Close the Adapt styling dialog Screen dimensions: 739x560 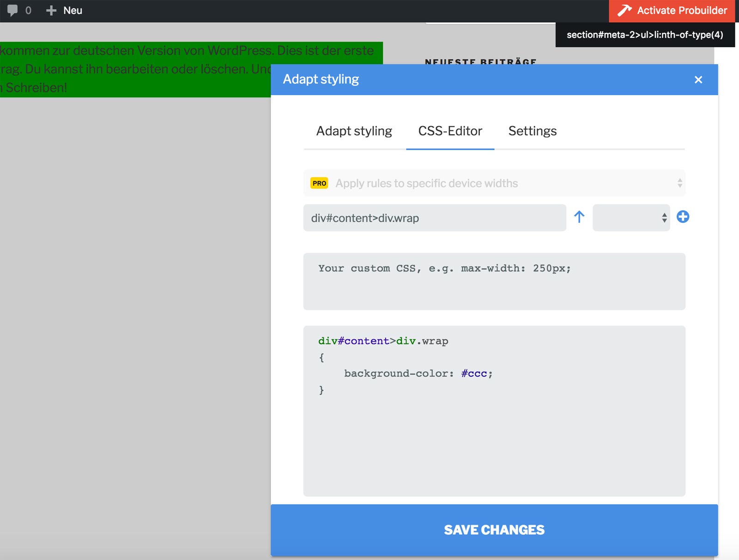698,79
